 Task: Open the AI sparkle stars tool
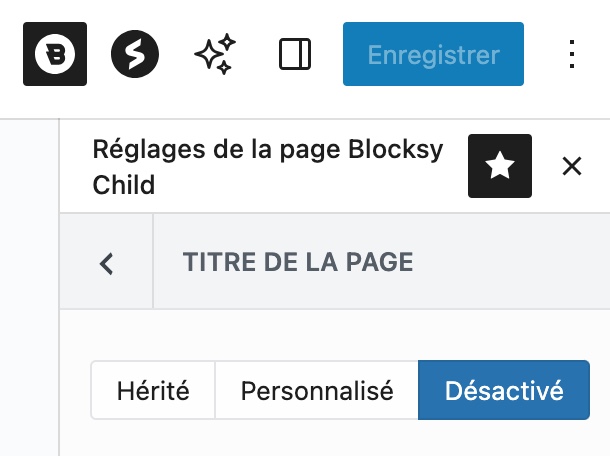click(215, 54)
